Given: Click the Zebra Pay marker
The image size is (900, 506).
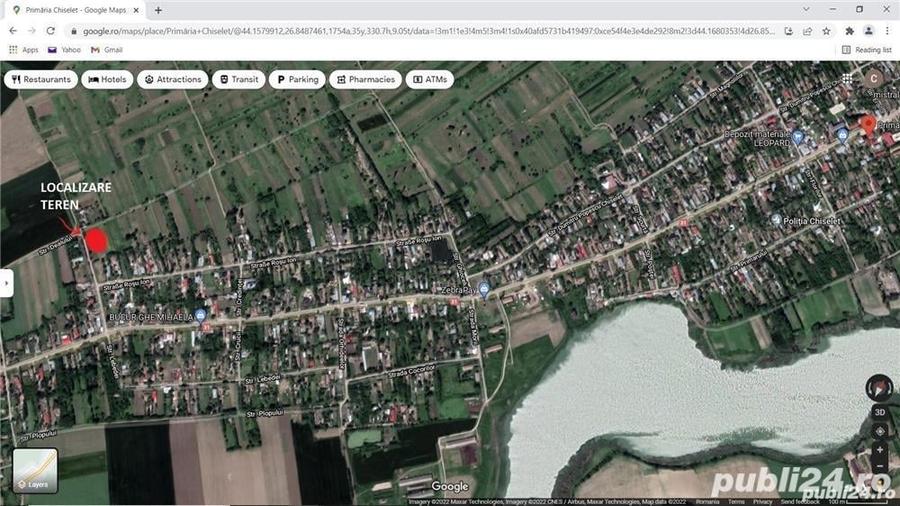Looking at the screenshot, I should pyautogui.click(x=484, y=290).
